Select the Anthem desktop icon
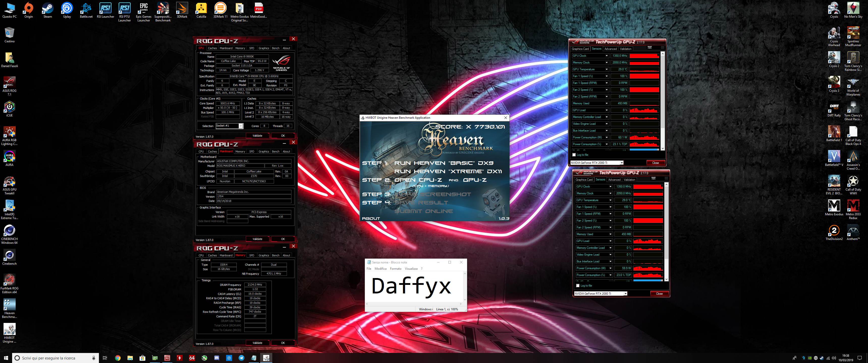The height and width of the screenshot is (363, 868). point(853,233)
